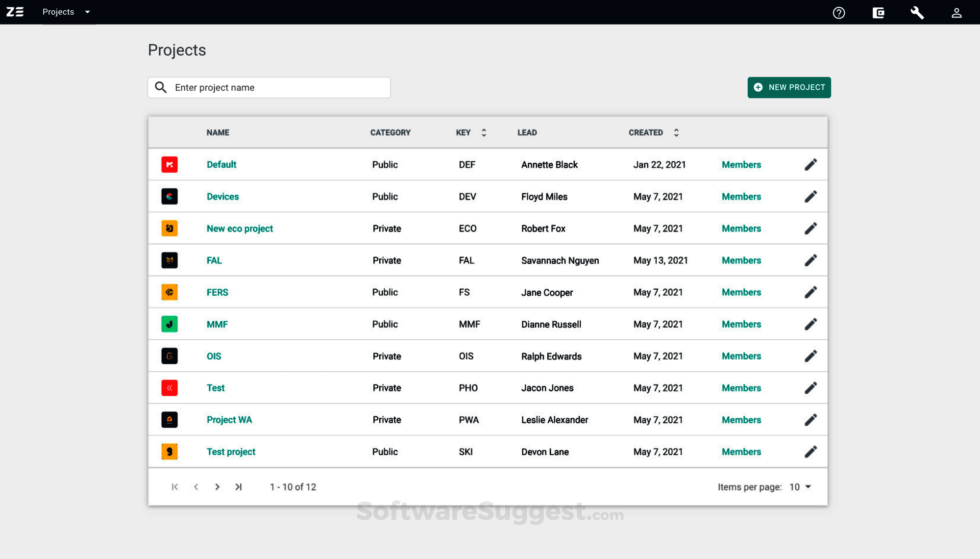Jump to last page of projects
Screen dimensions: 980x559
pos(239,487)
